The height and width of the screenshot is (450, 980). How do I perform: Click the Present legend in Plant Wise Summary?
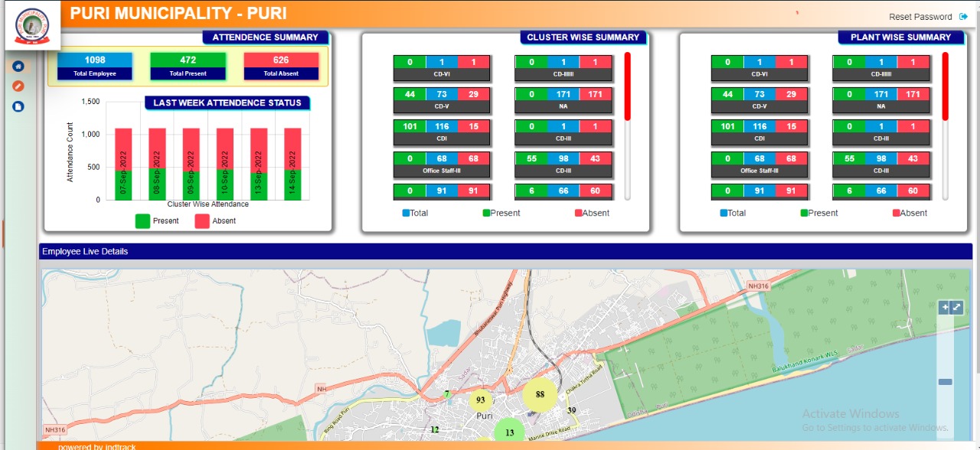(x=819, y=213)
